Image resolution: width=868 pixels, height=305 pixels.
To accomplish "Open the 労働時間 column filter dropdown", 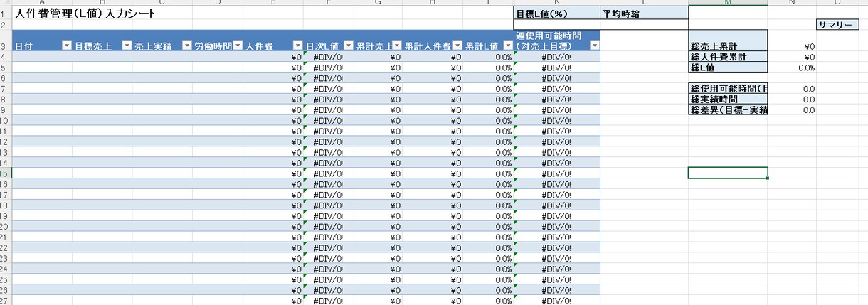I will pos(238,46).
